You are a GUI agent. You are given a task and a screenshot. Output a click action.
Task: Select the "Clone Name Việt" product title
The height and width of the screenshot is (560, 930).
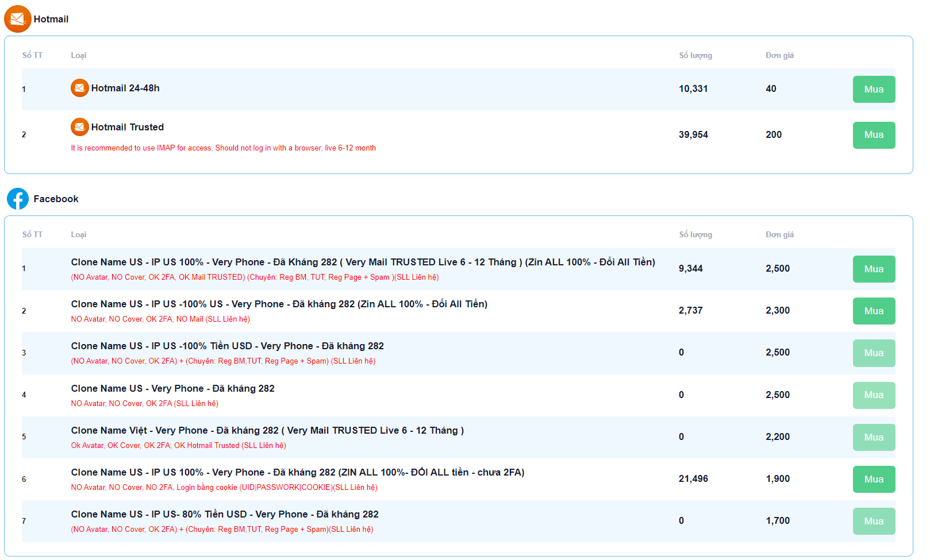point(267,430)
